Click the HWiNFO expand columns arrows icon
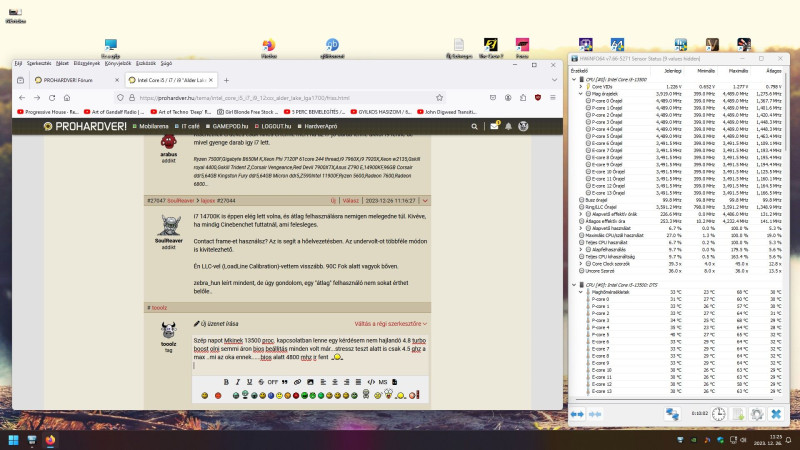 tap(577, 414)
